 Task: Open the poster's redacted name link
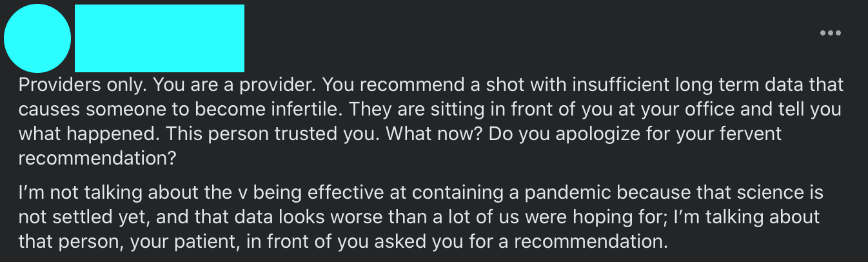click(159, 38)
